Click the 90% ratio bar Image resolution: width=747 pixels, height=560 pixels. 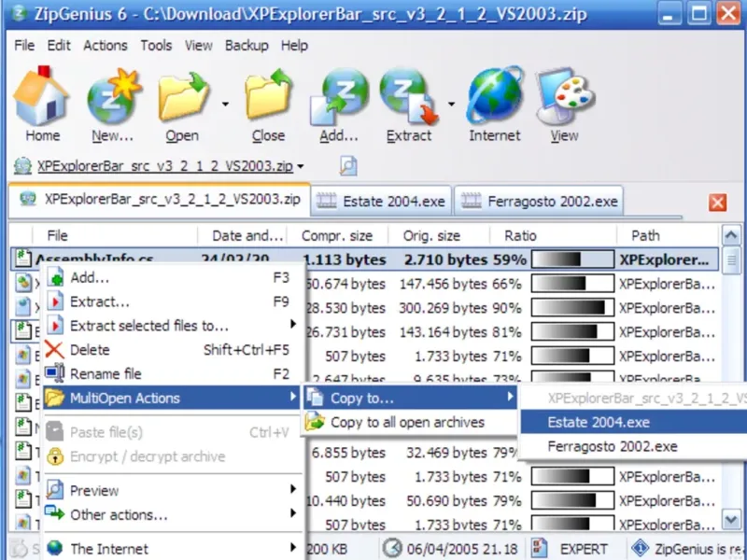[572, 308]
